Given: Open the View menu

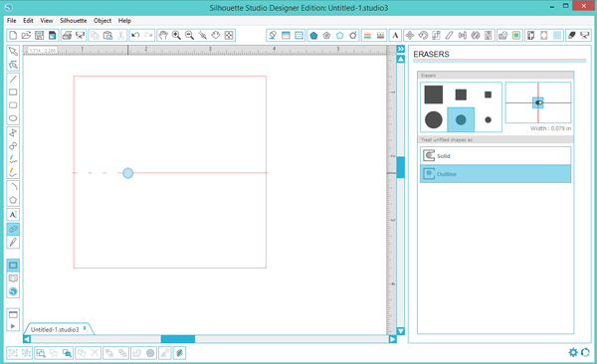Looking at the screenshot, I should 47,21.
